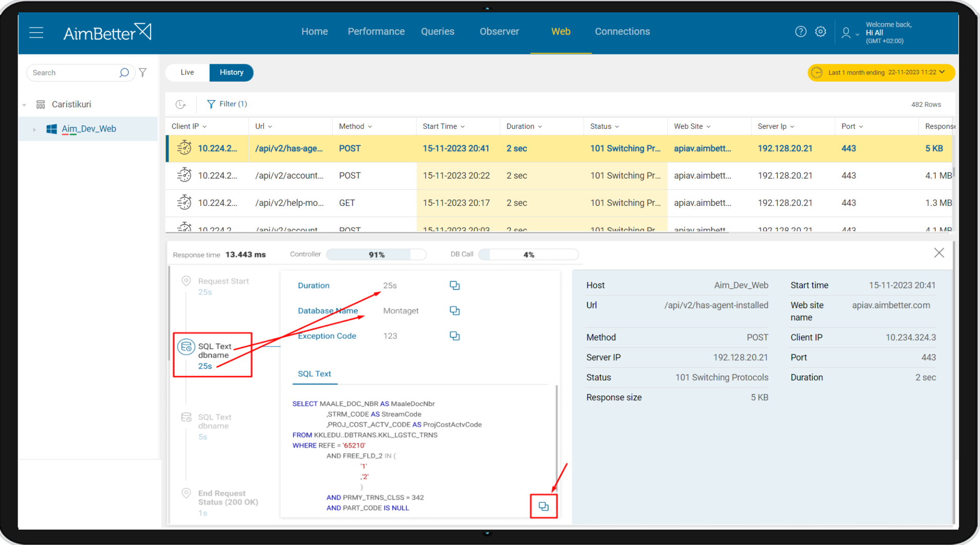Switch to History mode
The width and height of the screenshot is (980, 545).
[x=231, y=72]
